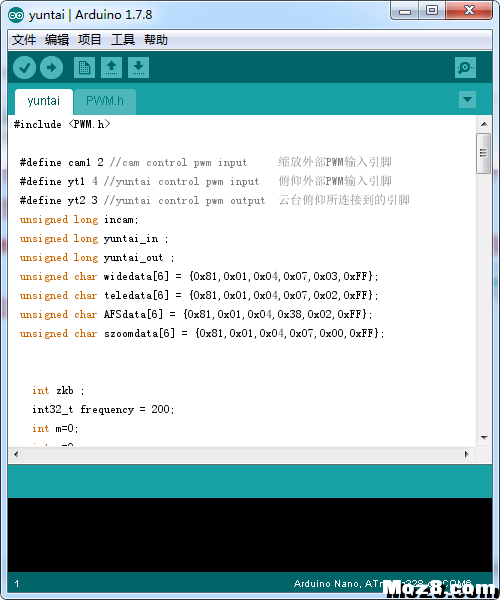Open the 项目 menu
500x600 pixels.
90,40
